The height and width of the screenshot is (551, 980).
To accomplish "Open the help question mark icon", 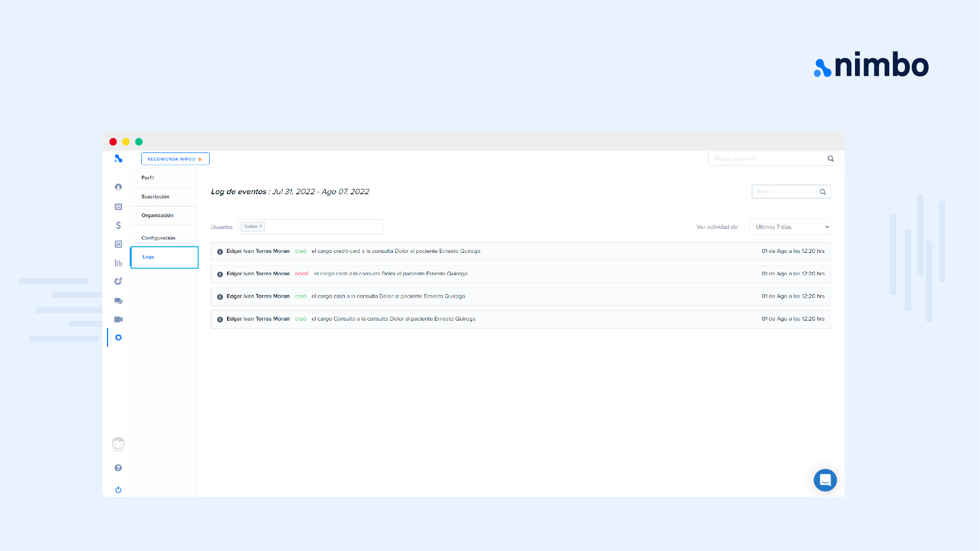I will (x=118, y=468).
